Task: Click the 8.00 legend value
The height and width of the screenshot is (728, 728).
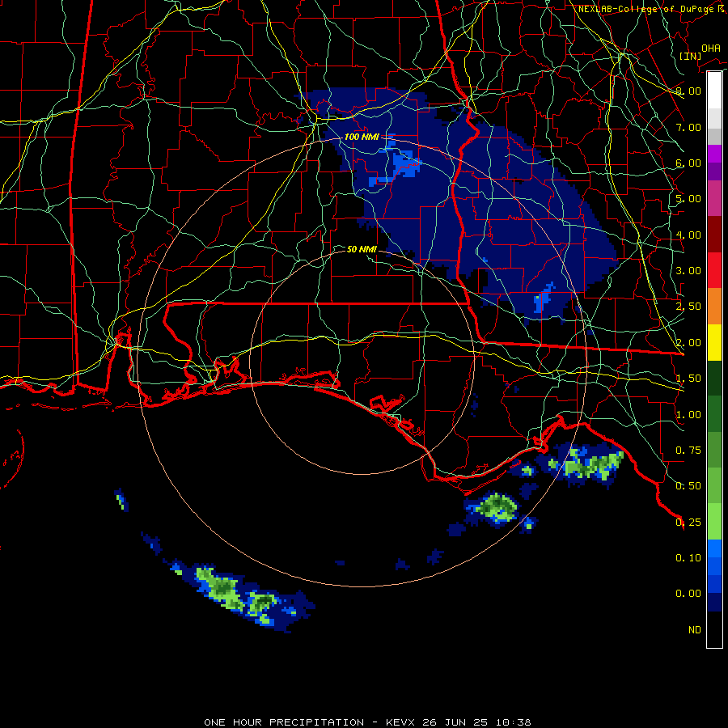Action: click(688, 91)
